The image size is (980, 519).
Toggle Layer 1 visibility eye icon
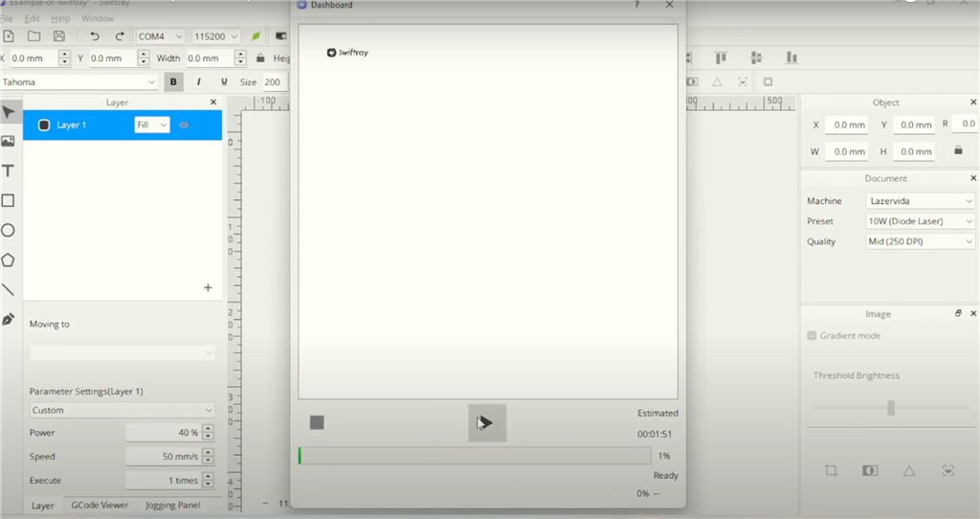(x=184, y=125)
